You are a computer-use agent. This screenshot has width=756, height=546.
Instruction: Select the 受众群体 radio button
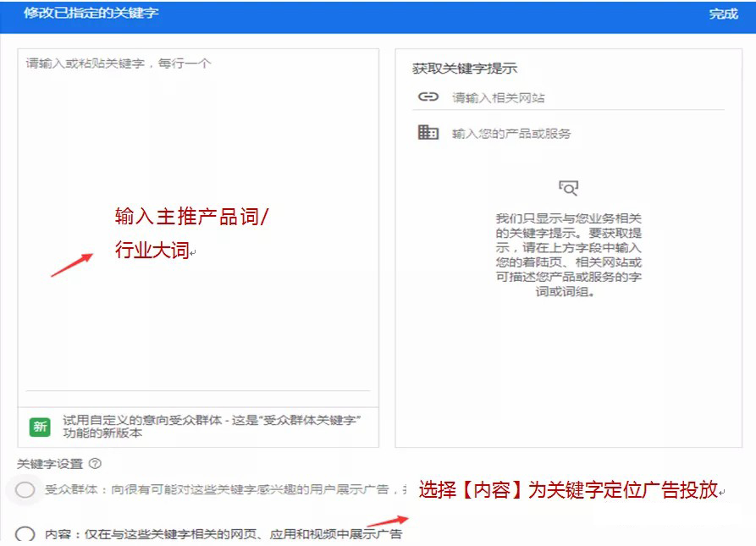pyautogui.click(x=25, y=489)
